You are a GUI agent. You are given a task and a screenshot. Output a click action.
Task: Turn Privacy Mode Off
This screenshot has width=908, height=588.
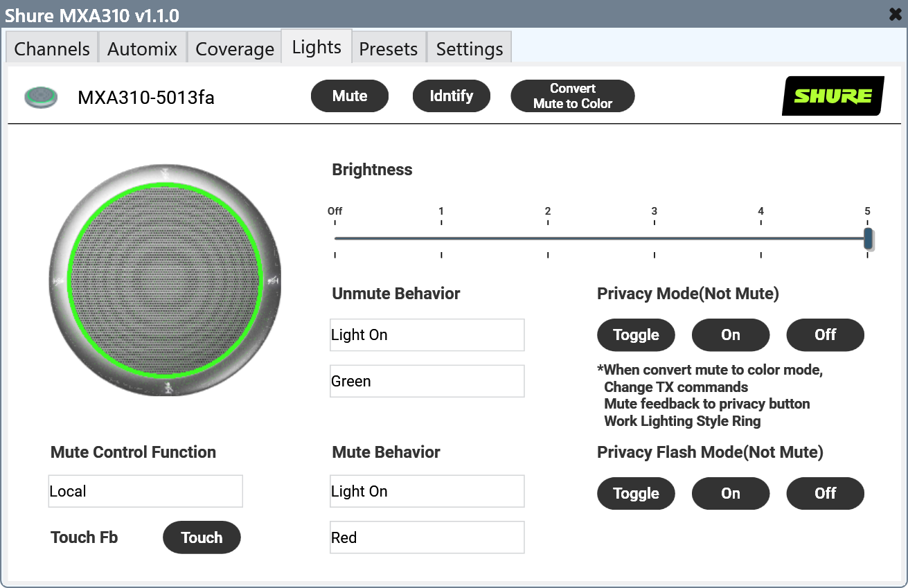coord(826,335)
